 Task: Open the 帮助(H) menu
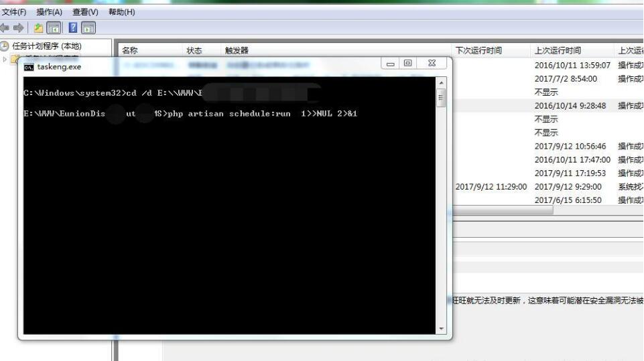(x=121, y=12)
